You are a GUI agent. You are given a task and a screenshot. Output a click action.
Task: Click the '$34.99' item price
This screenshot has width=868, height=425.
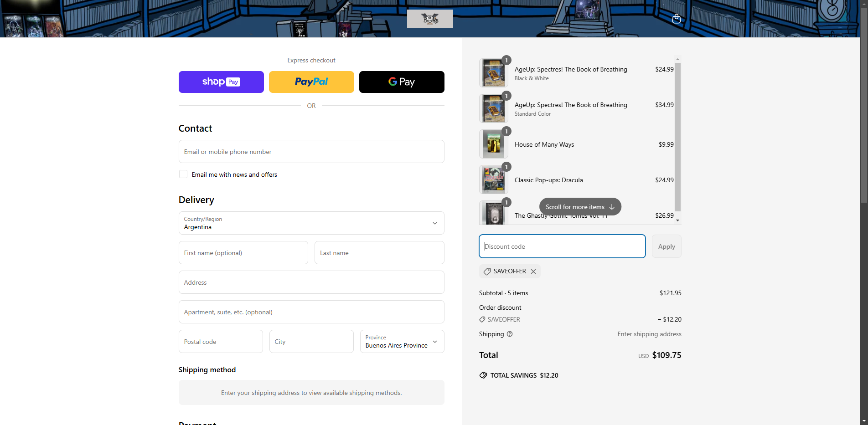tap(664, 105)
